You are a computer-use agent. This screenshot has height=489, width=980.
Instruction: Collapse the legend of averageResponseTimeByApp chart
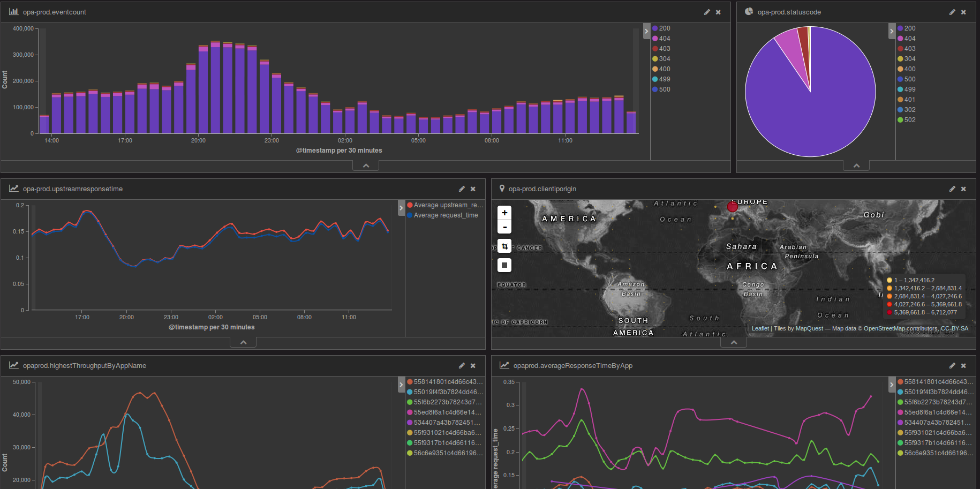point(892,385)
